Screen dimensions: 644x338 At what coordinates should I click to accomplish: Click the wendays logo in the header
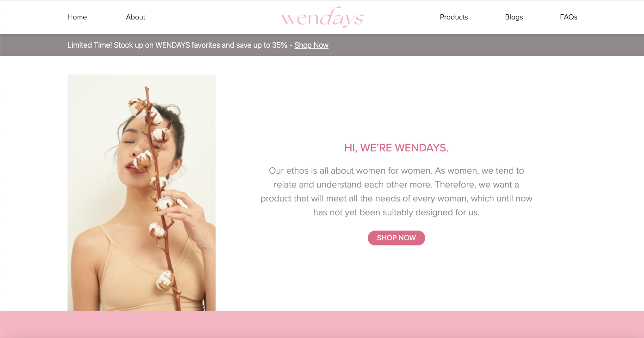point(322,17)
